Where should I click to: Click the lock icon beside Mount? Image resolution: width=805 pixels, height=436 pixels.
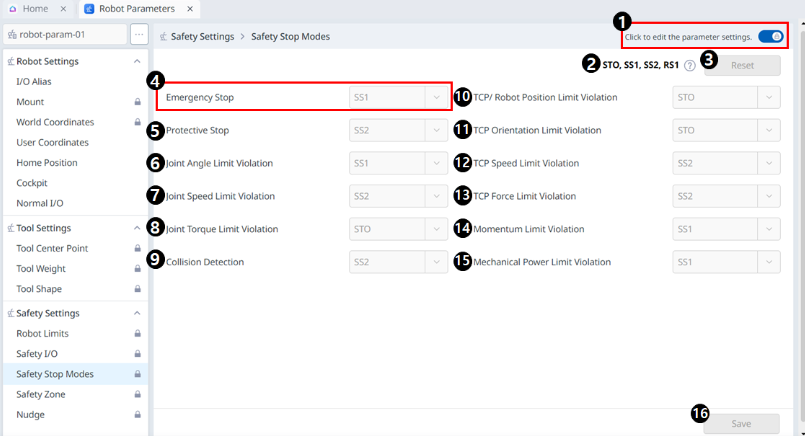coord(137,102)
